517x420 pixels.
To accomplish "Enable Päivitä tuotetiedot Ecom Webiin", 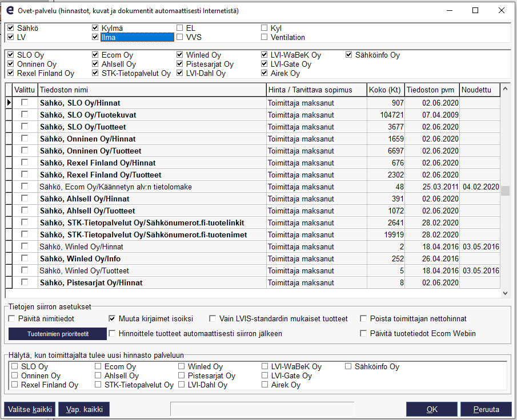I will [x=363, y=333].
